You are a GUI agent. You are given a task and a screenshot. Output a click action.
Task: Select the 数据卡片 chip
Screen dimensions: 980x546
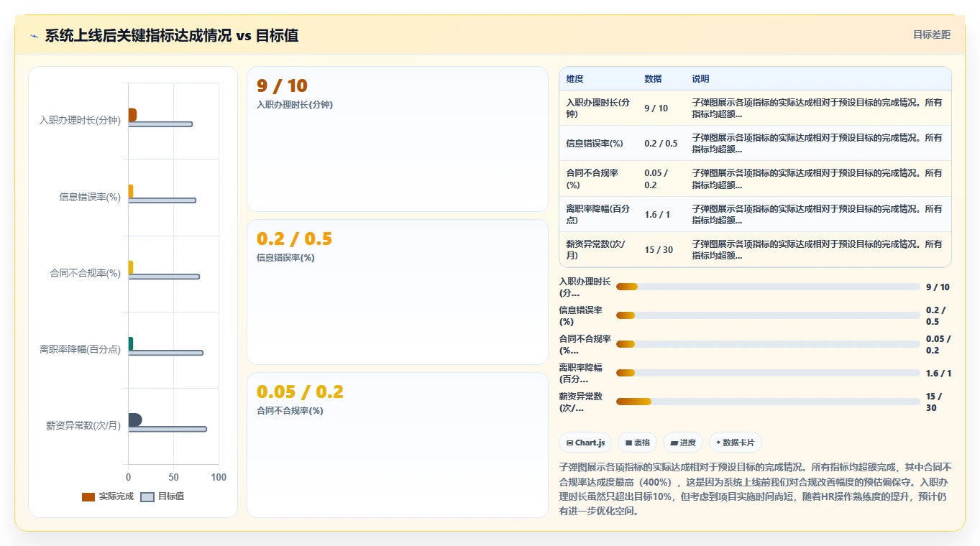pyautogui.click(x=736, y=443)
